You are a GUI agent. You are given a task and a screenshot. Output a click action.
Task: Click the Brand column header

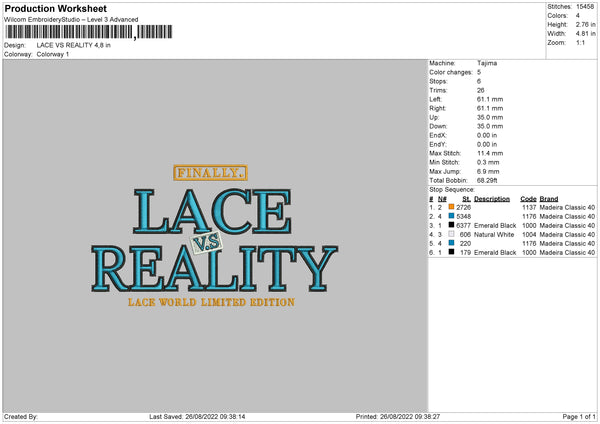point(549,199)
